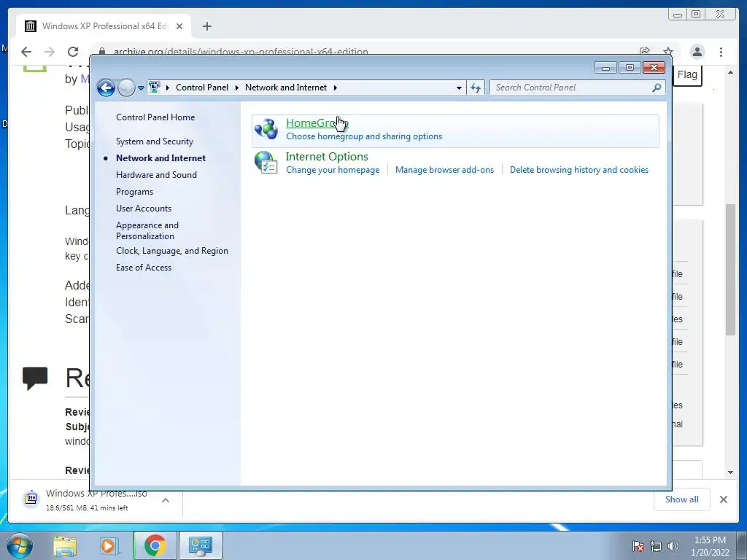Close the Control Panel window
Image resolution: width=747 pixels, height=560 pixels.
point(654,68)
